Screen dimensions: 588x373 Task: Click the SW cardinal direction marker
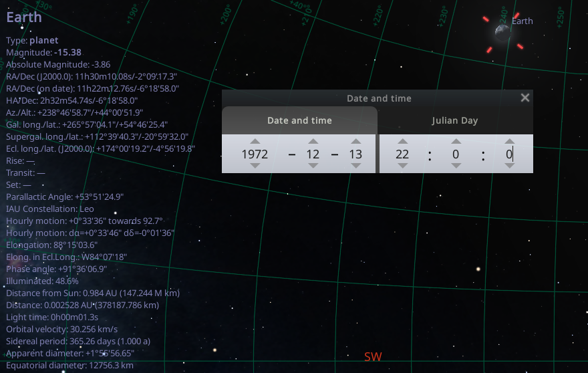tap(373, 356)
